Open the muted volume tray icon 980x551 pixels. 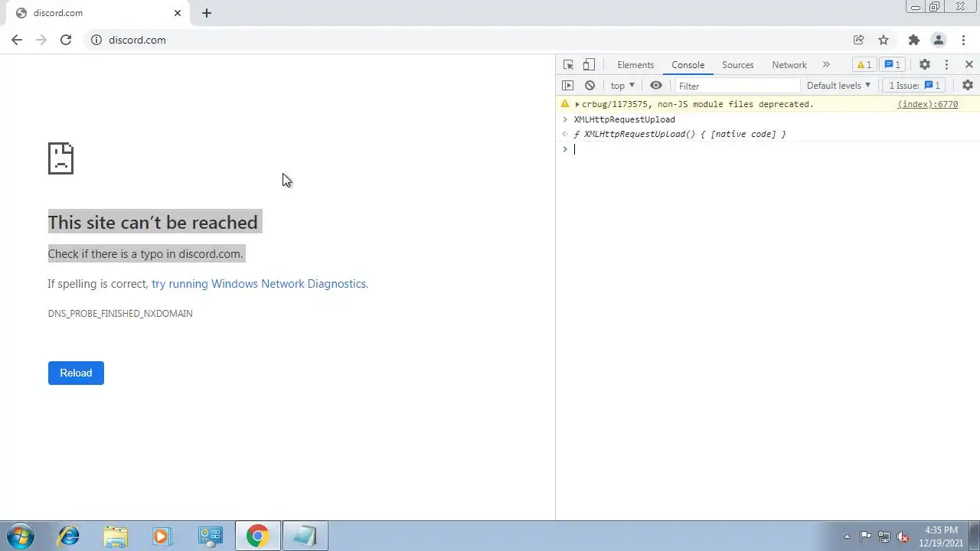(x=903, y=536)
